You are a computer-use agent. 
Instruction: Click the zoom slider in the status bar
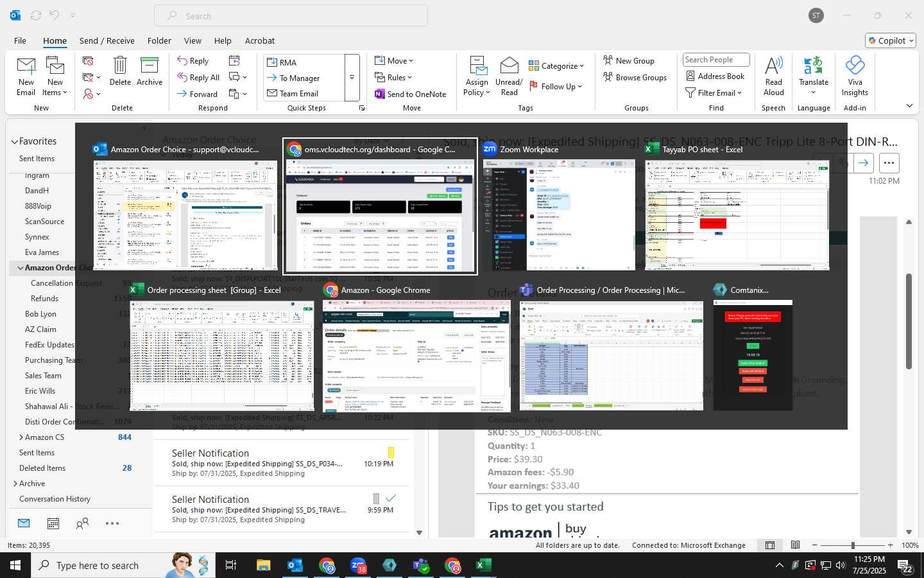[x=853, y=545]
